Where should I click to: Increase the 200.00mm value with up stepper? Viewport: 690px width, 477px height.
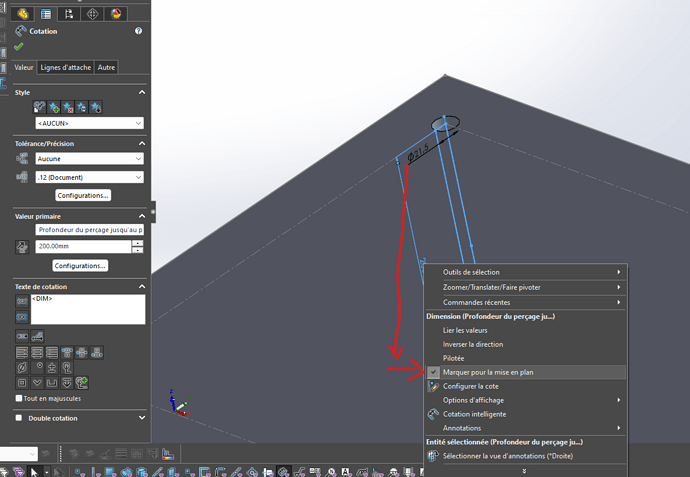coord(138,243)
